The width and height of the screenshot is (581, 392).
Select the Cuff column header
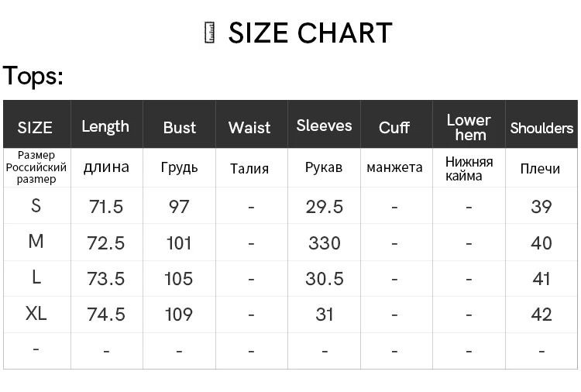[x=394, y=128]
